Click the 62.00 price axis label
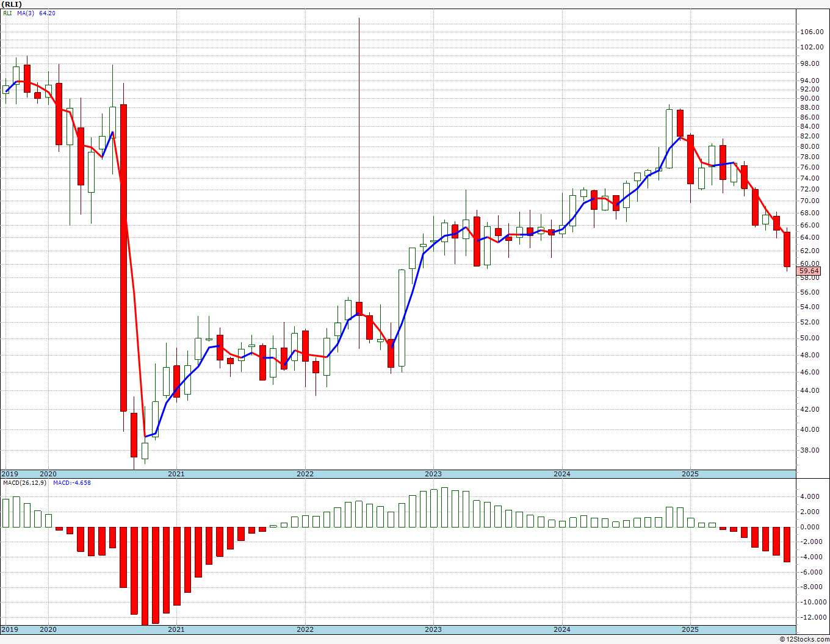The width and height of the screenshot is (830, 644). click(x=809, y=251)
